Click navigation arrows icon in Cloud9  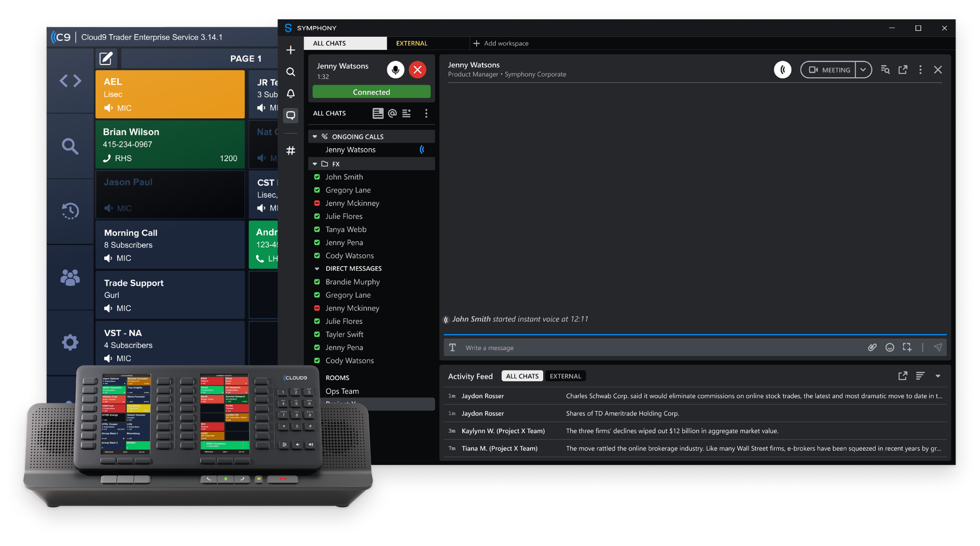tap(70, 81)
